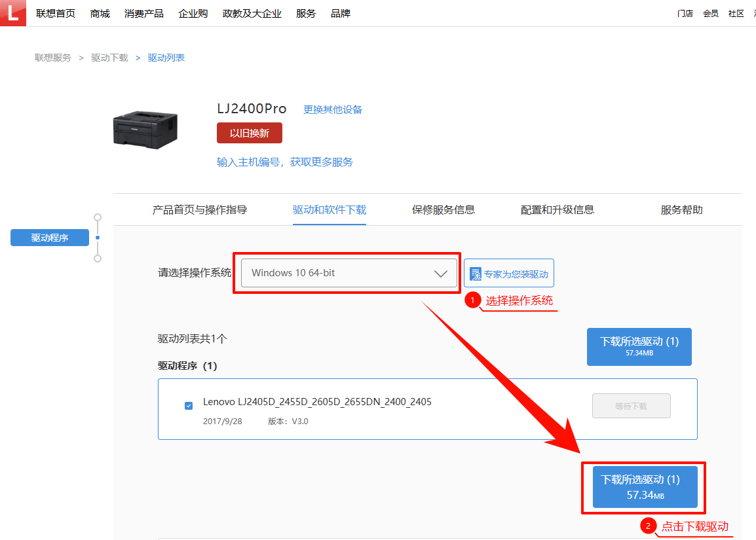Open the 会员 link at top right
The height and width of the screenshot is (540, 756).
click(710, 12)
